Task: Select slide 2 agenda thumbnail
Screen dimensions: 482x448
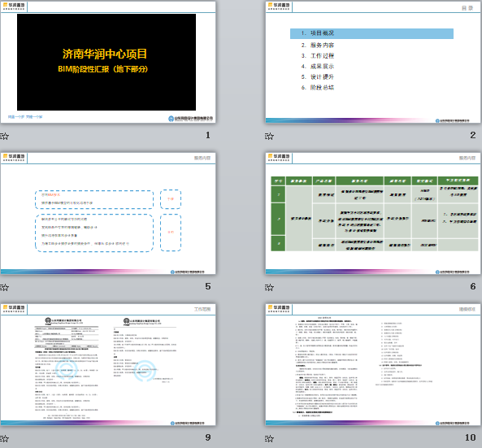Action: [373, 62]
